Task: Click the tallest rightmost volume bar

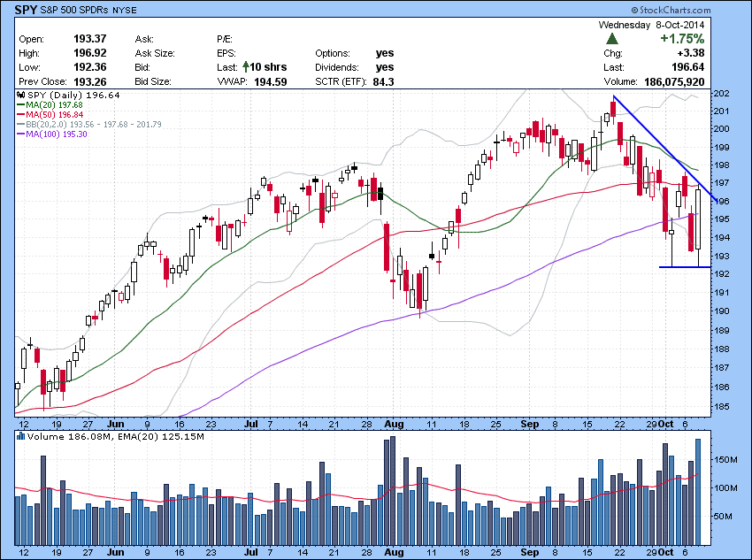Action: (697, 491)
